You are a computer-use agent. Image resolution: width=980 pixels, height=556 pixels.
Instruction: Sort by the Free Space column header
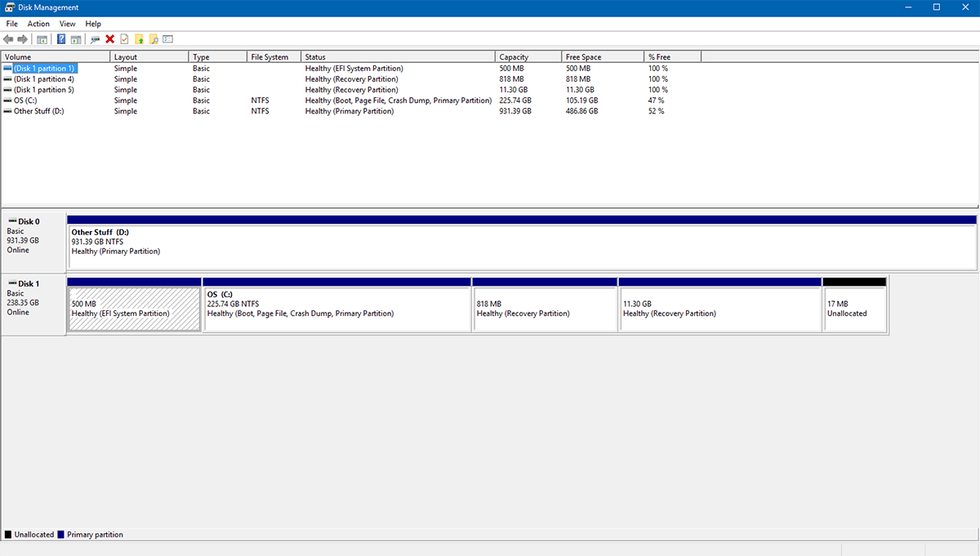603,57
